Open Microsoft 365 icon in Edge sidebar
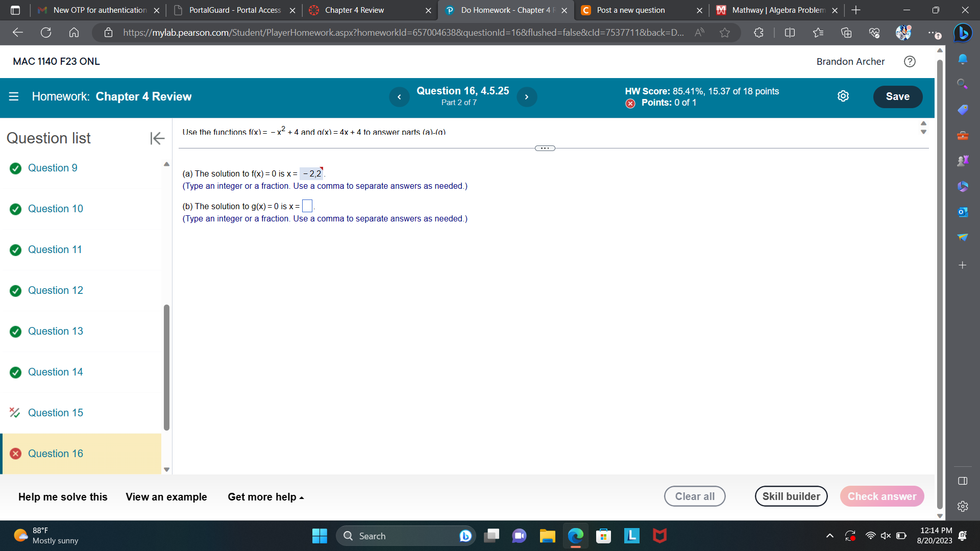 pos(963,186)
